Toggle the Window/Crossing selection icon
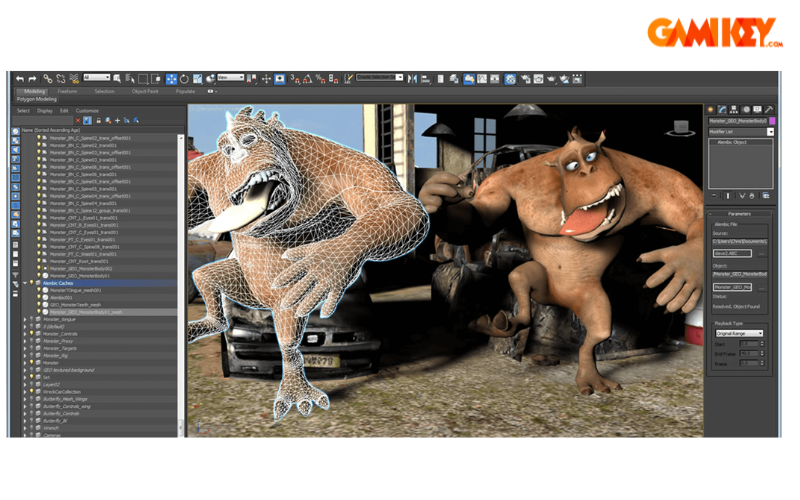800x500 pixels. click(156, 79)
